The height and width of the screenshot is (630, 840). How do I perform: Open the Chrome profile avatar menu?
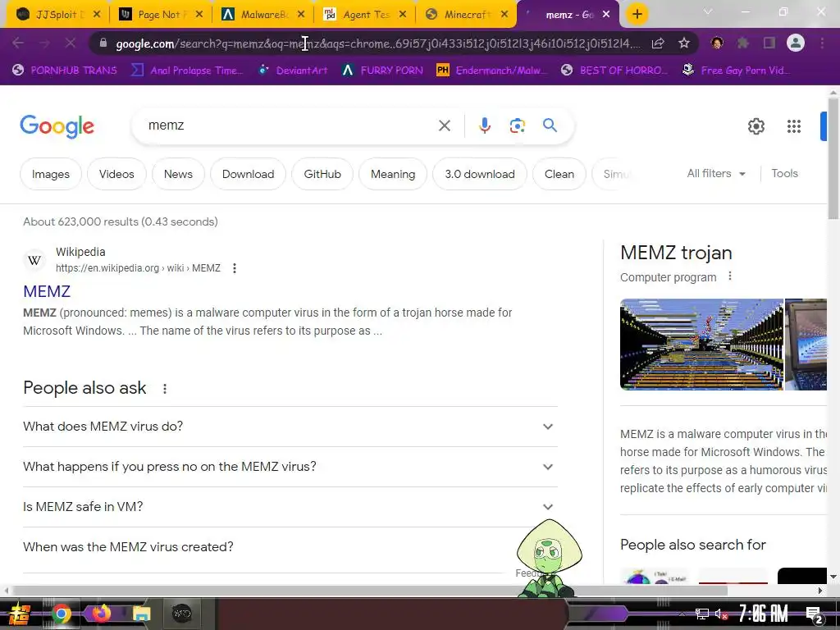point(796,43)
